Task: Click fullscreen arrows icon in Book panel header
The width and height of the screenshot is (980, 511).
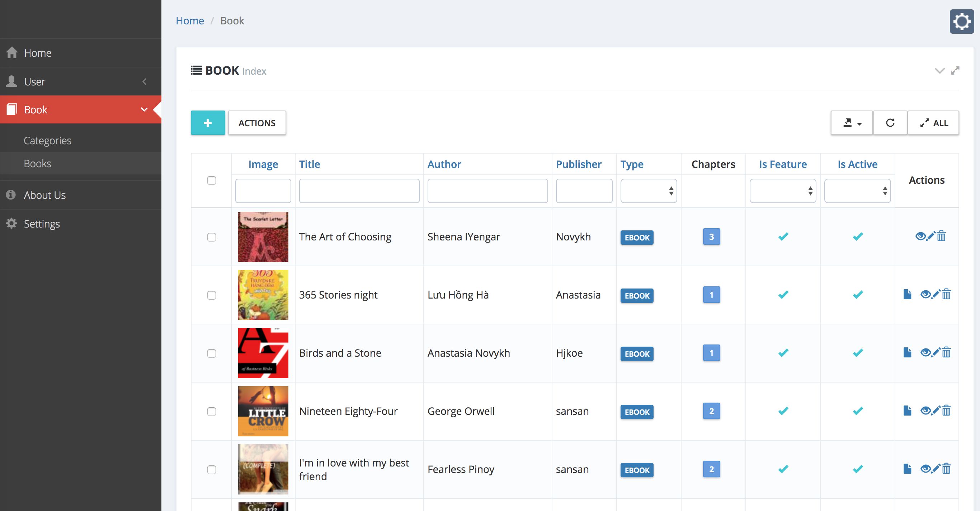Action: [x=955, y=71]
